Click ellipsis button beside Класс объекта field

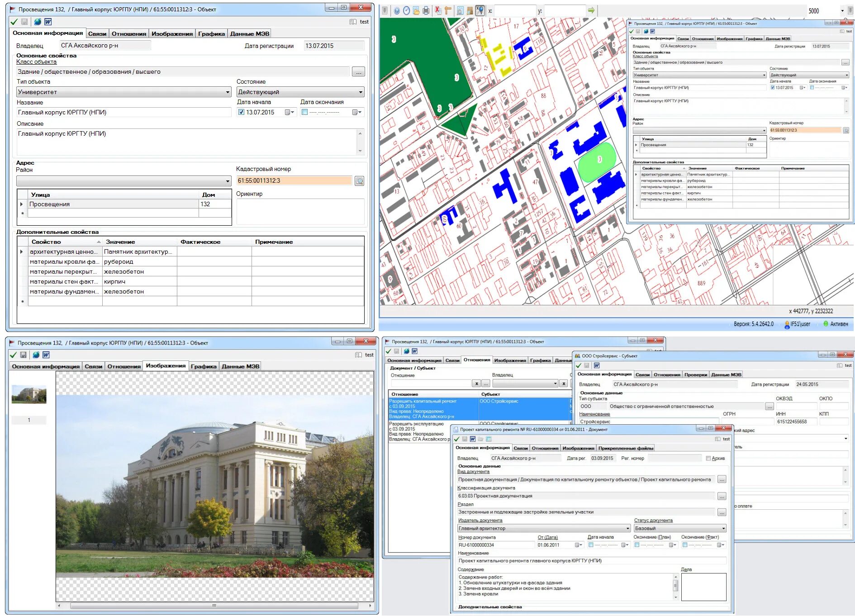click(358, 72)
